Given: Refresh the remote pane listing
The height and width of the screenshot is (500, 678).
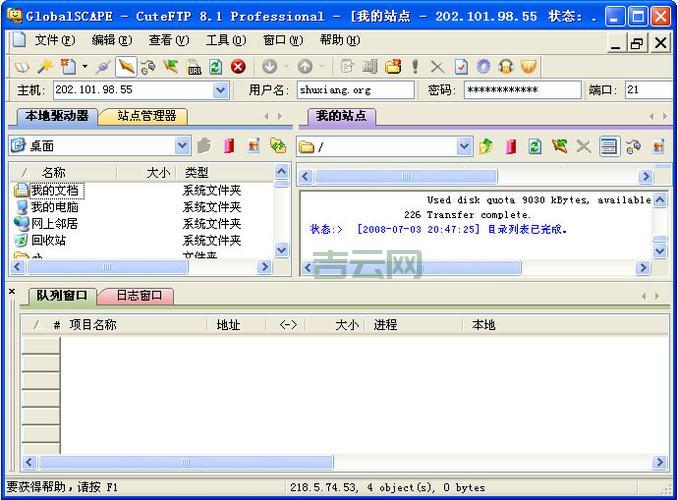Looking at the screenshot, I should [534, 146].
